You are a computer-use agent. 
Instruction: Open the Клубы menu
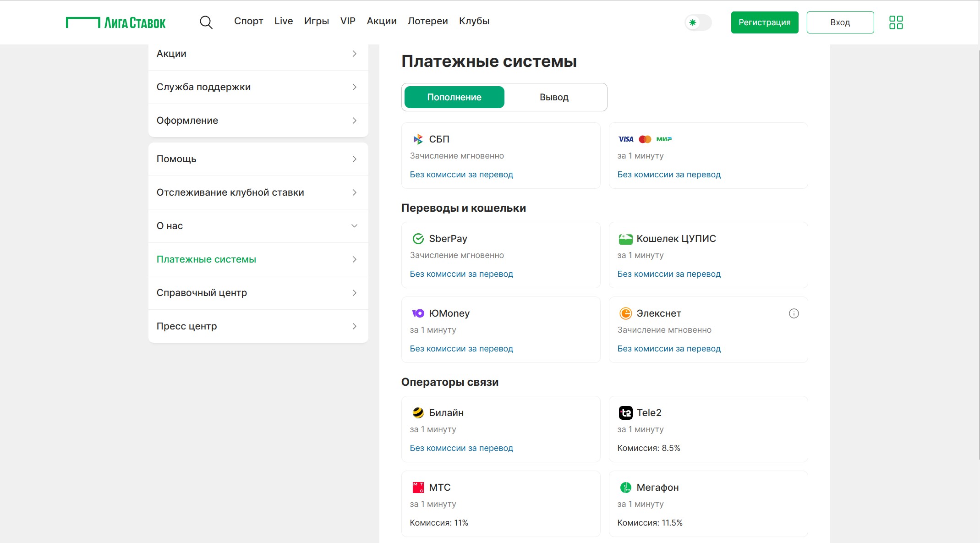click(x=474, y=21)
